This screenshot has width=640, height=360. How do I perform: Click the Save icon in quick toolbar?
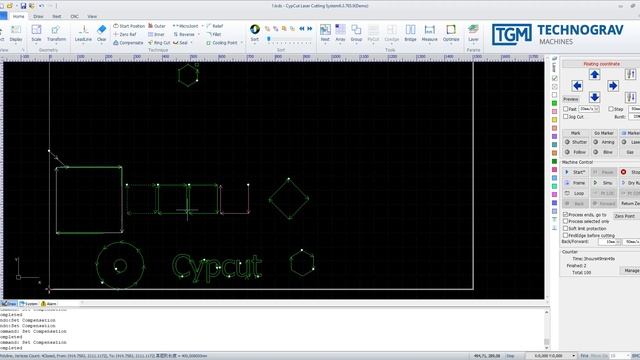23,6
